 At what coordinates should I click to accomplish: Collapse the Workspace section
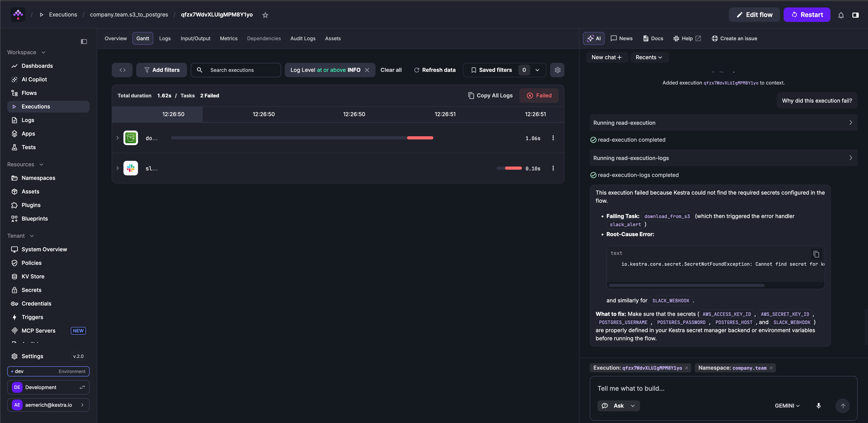coord(27,52)
